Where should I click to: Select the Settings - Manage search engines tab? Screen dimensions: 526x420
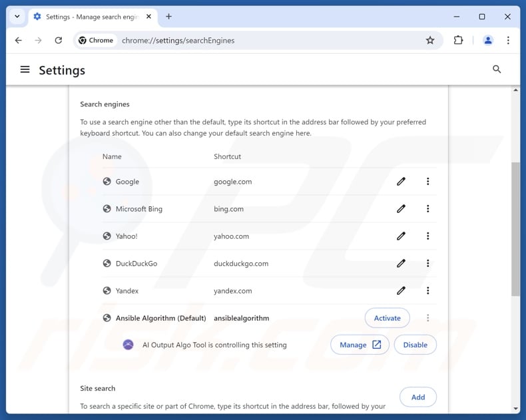point(93,17)
